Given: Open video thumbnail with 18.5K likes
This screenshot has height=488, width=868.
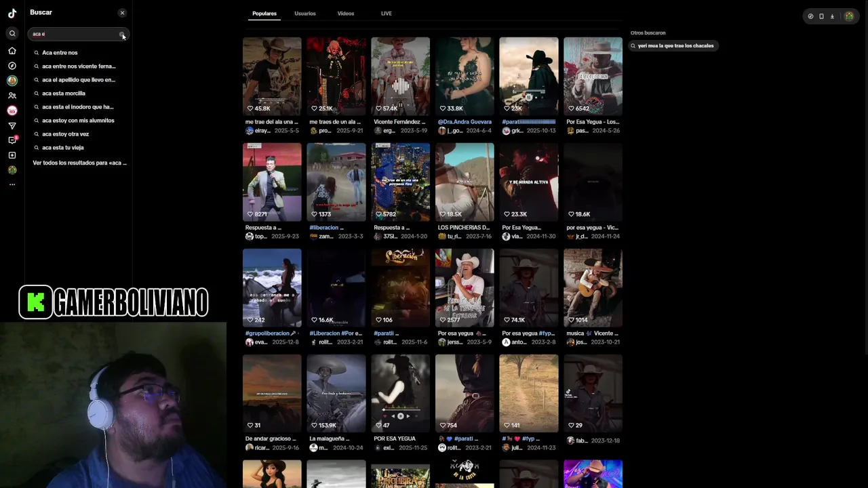Looking at the screenshot, I should tap(465, 182).
